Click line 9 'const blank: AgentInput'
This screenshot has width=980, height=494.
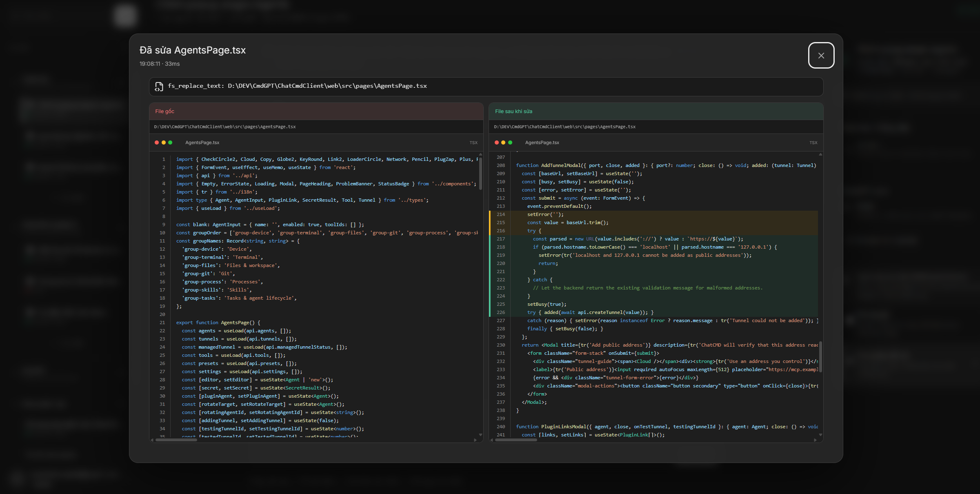[270, 225]
